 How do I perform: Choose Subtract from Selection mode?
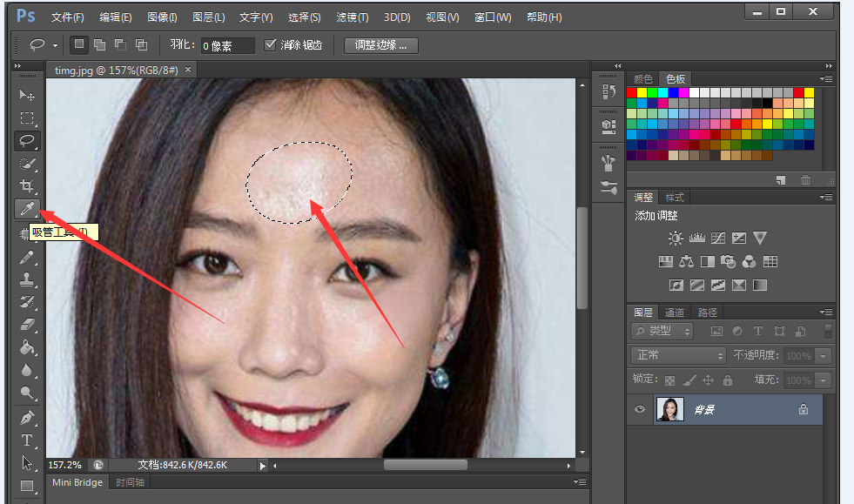tap(120, 44)
